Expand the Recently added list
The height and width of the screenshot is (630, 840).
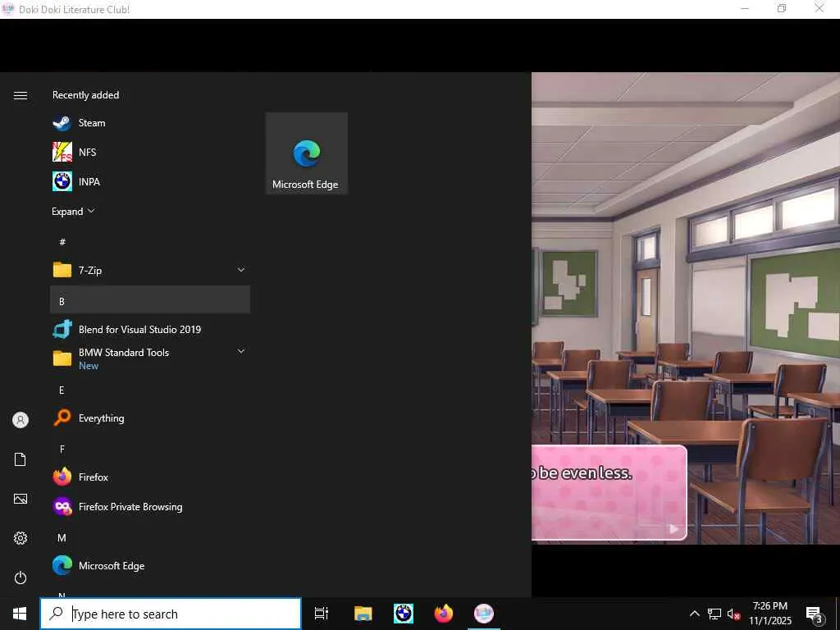(x=73, y=211)
